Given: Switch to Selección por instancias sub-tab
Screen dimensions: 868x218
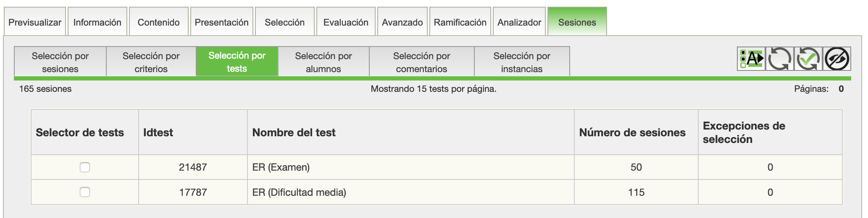Looking at the screenshot, I should click(x=521, y=62).
